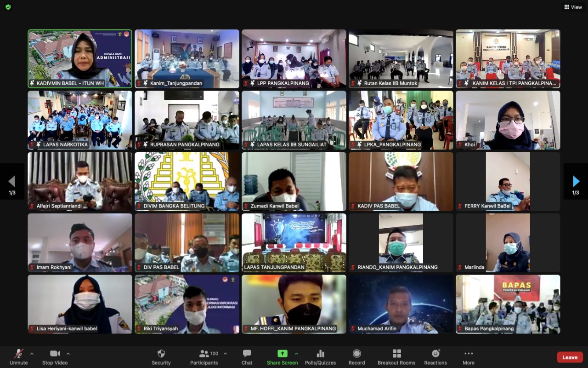The width and height of the screenshot is (588, 368).
Task: Start recording with the Record button
Action: pos(356,356)
